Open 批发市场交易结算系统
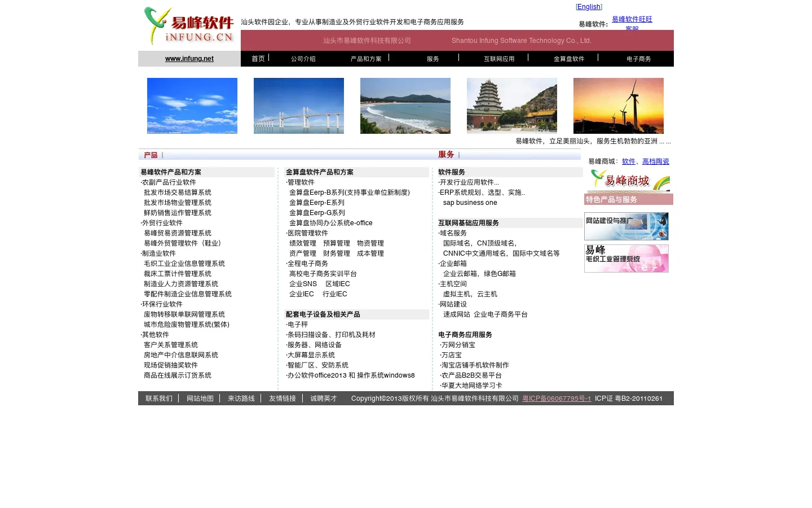This screenshot has height=508, width=812. tap(178, 192)
